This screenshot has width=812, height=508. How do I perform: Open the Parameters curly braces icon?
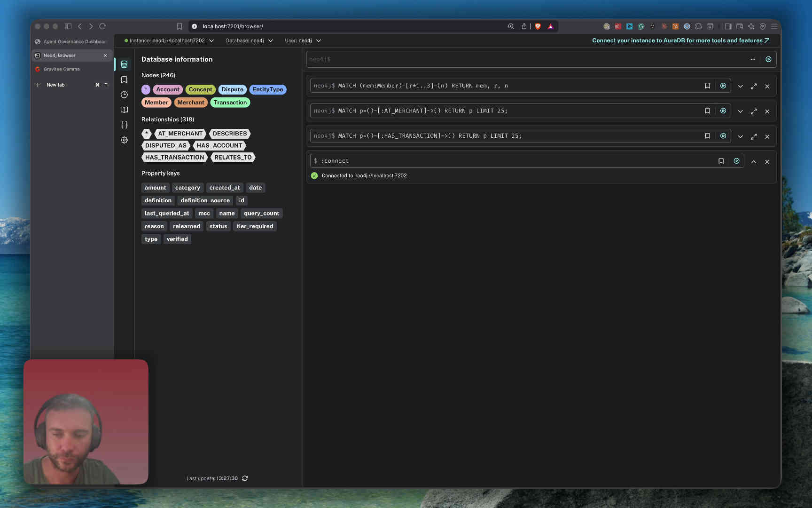point(124,125)
